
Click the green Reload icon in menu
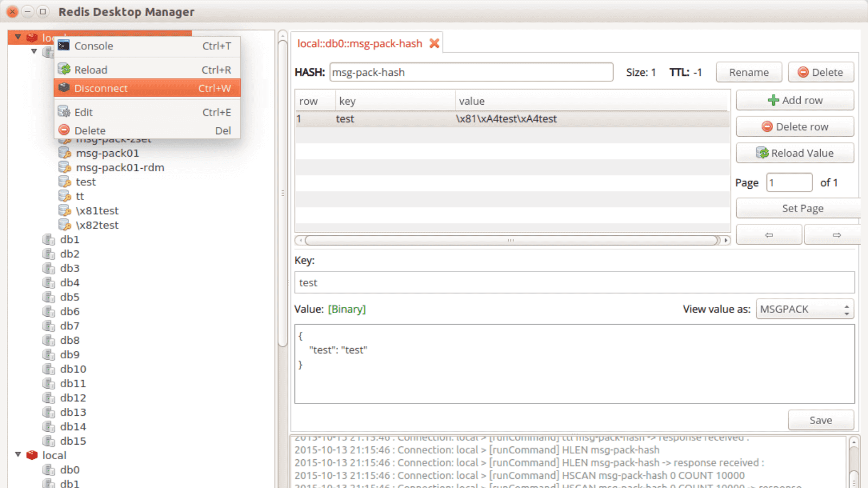point(64,69)
